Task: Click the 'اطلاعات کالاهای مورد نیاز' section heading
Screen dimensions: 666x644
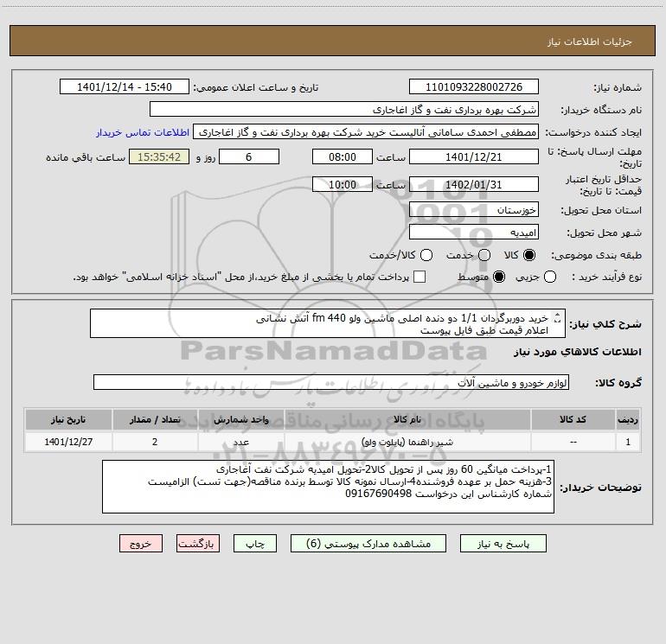Action: [x=577, y=352]
